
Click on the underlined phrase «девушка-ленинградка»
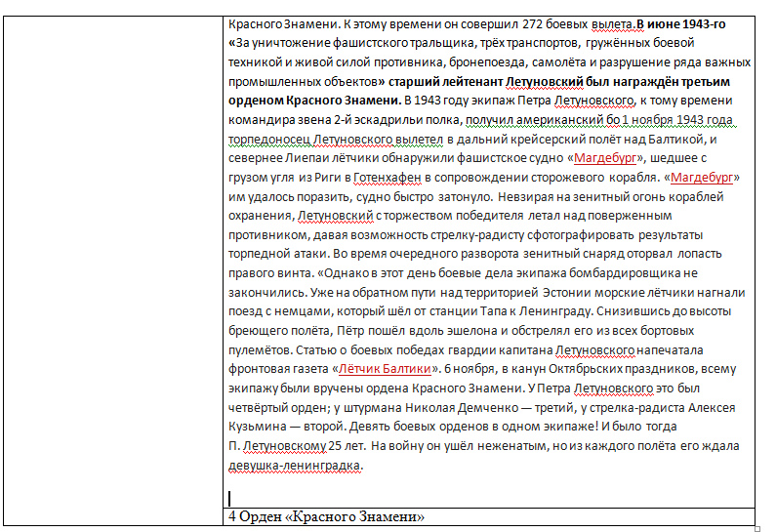(x=295, y=466)
